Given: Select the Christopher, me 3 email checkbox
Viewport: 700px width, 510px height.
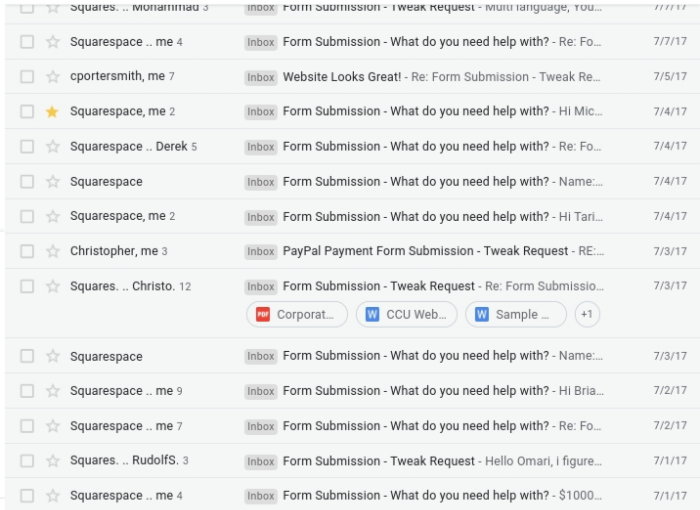Looking at the screenshot, I should 27,251.
